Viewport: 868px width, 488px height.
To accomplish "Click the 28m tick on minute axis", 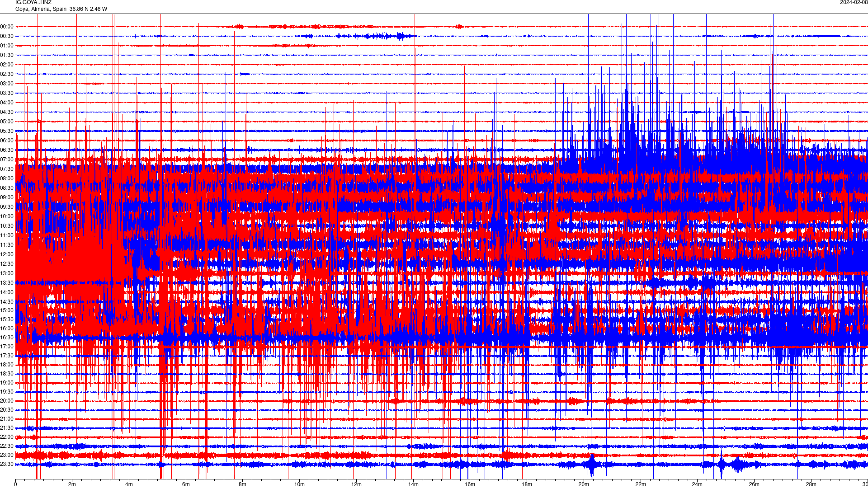I will coord(811,484).
